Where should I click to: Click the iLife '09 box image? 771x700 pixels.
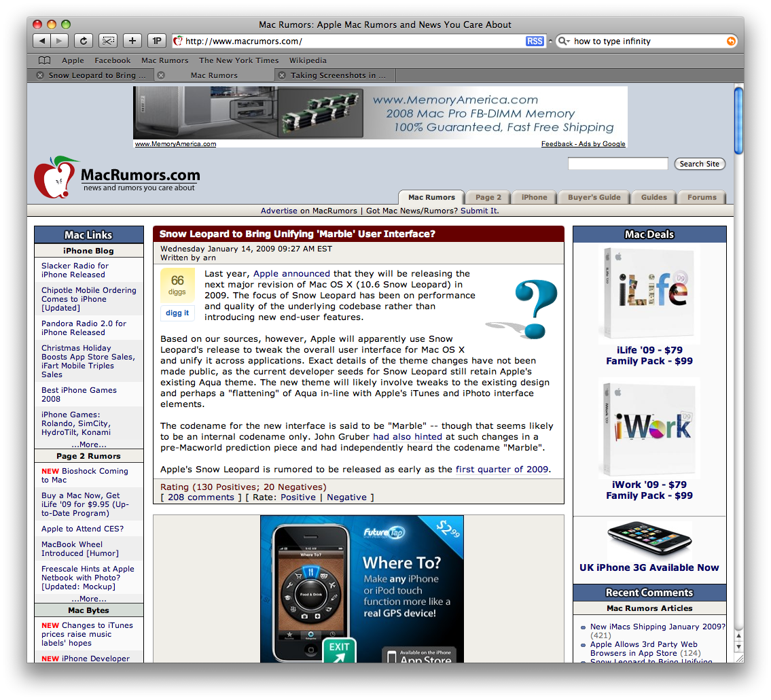pos(649,294)
